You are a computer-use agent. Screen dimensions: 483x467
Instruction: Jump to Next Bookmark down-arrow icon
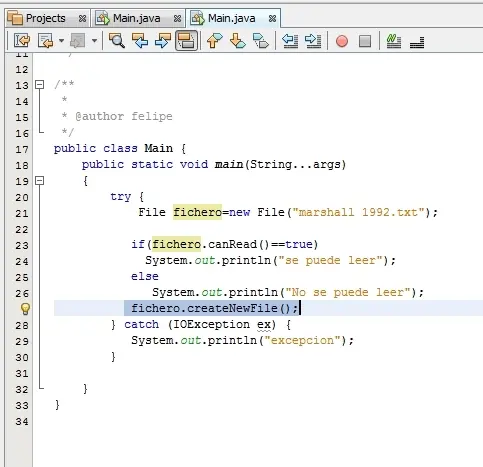[x=238, y=41]
